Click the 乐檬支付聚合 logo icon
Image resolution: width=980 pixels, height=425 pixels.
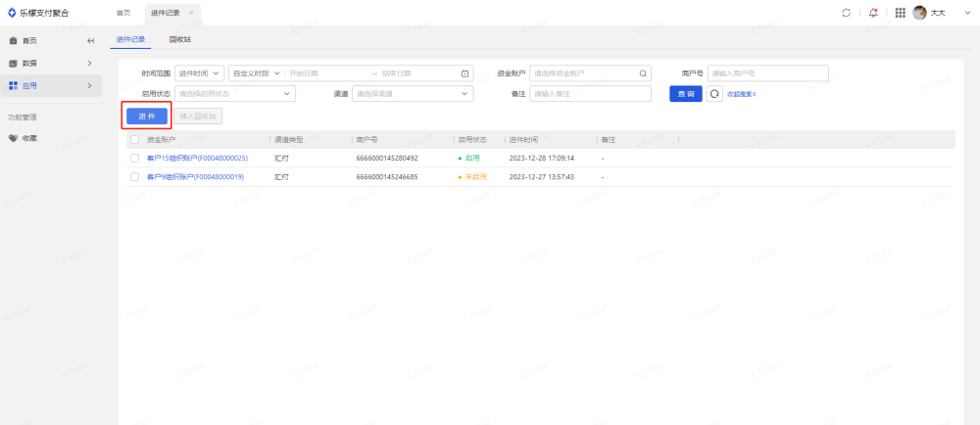(12, 13)
